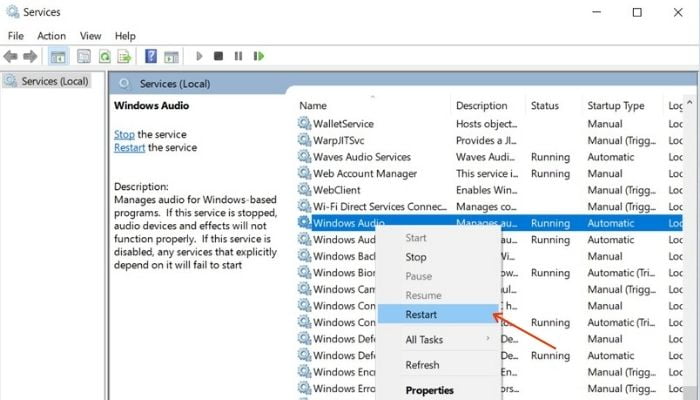Click the gear icon beside Web Account Manager
The height and width of the screenshot is (400, 700).
[304, 172]
